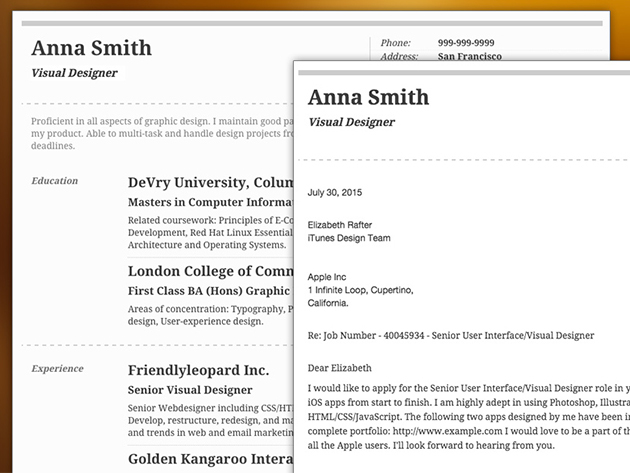
Task: Click the 'Apple Inc' address line
Action: (327, 277)
